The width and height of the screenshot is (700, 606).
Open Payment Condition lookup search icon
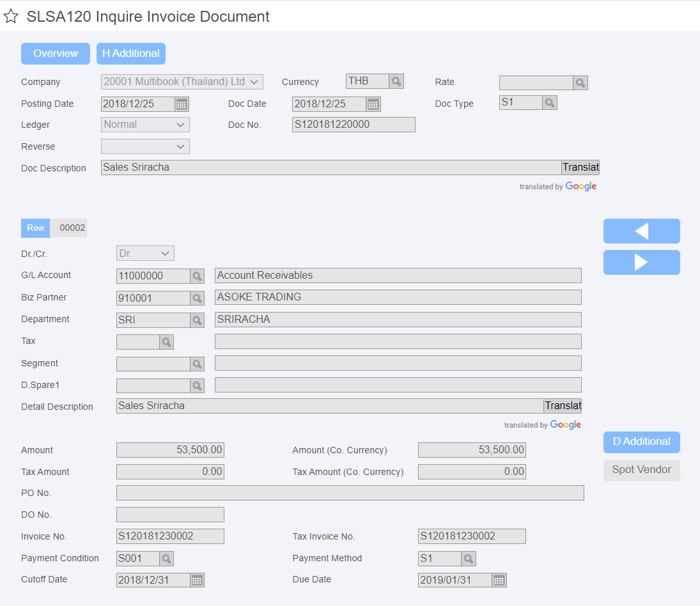(166, 559)
